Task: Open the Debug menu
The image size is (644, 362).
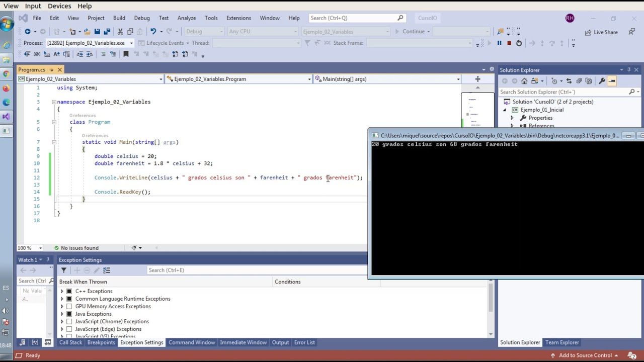Action: coord(142,18)
